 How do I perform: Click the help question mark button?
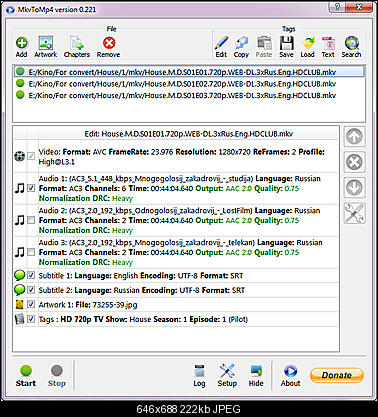pos(338,7)
